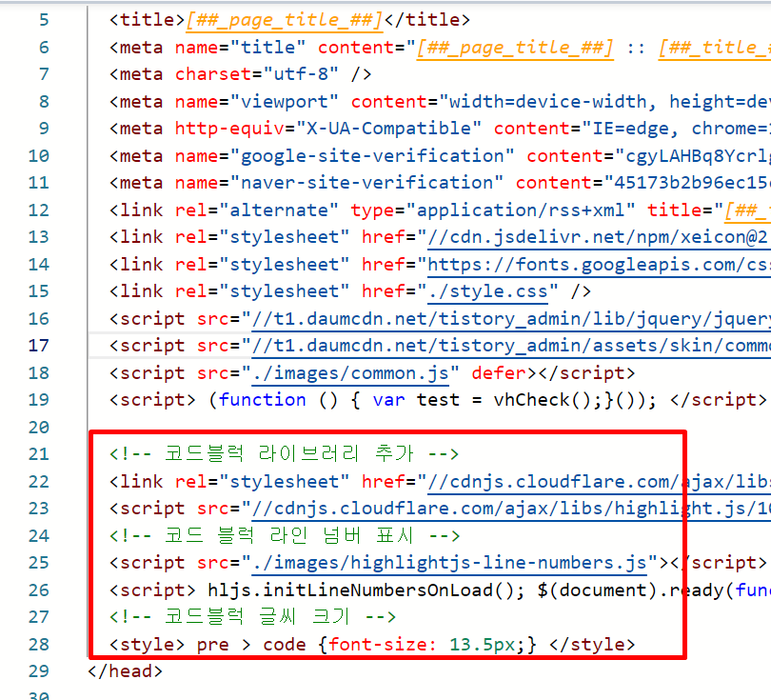Click the charset="utf-8" meta attribute
Viewport: 771px width, 700px height.
[x=257, y=74]
